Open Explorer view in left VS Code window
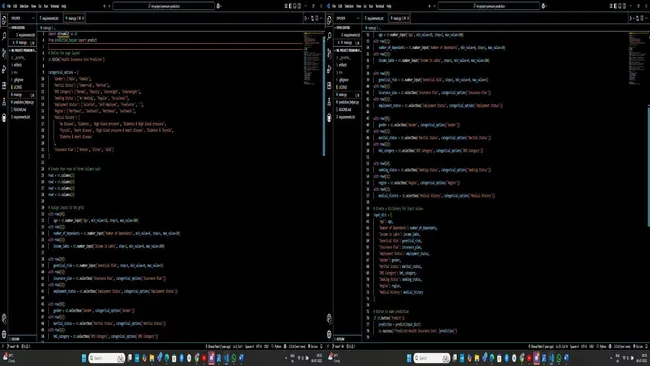Viewport: 650px width, 366px height. (x=4, y=19)
